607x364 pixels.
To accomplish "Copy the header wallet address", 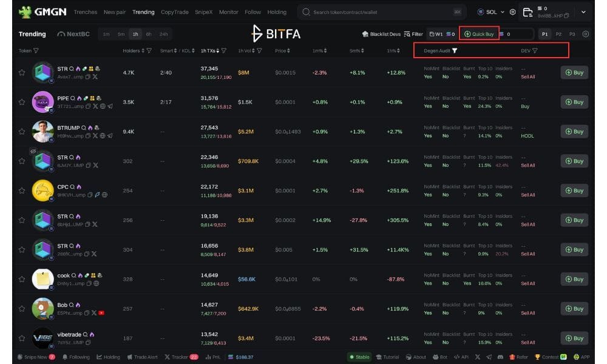I will tap(567, 16).
